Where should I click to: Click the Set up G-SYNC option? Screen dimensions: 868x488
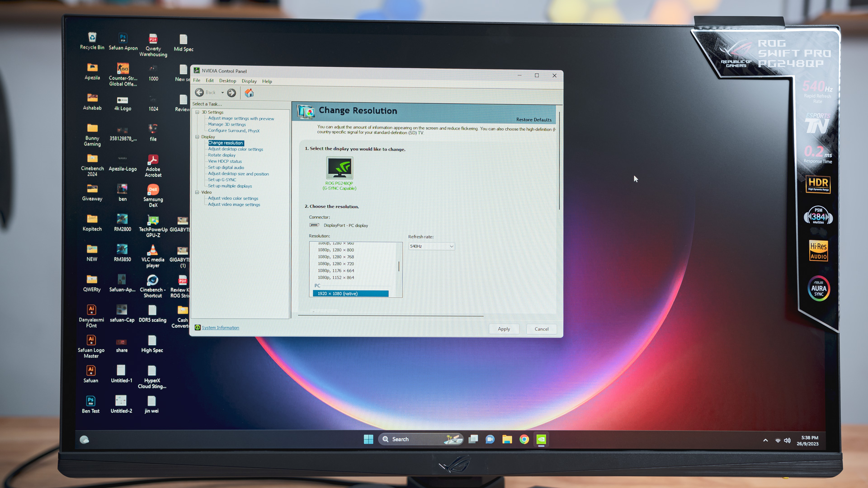click(x=222, y=179)
